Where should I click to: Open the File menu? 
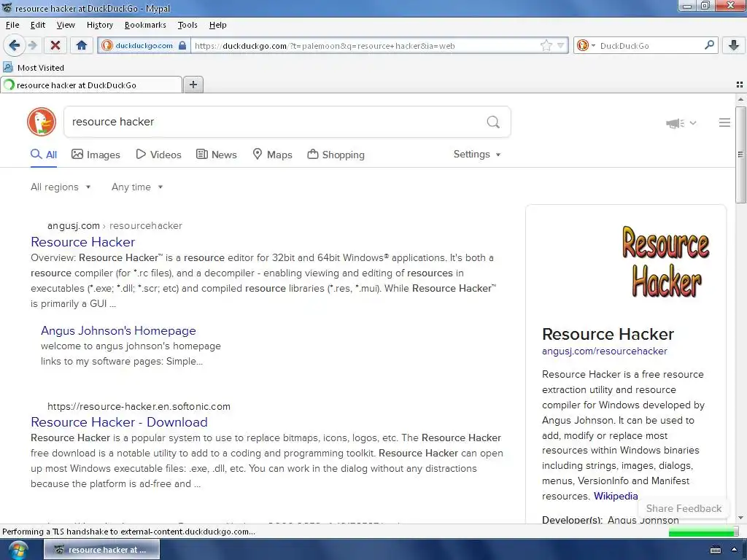pyautogui.click(x=12, y=25)
